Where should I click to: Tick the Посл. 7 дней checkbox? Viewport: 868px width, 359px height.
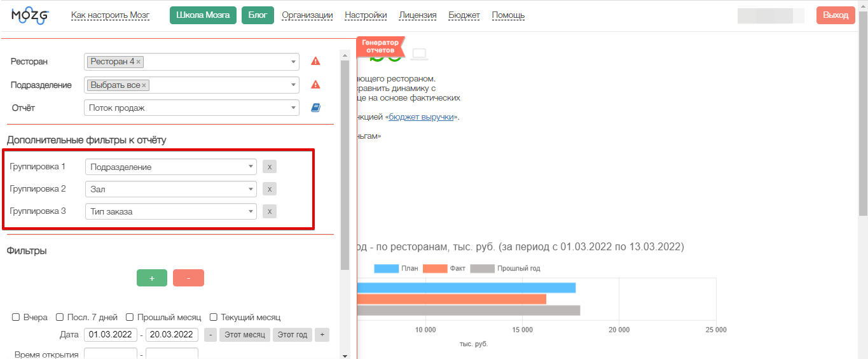tap(60, 317)
